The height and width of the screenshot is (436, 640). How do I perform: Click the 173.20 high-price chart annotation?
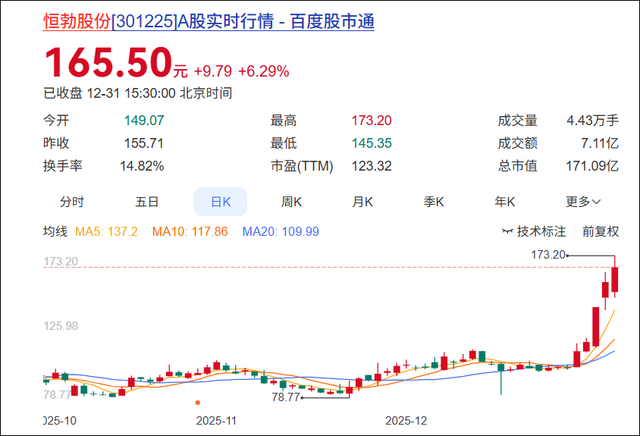(x=548, y=255)
